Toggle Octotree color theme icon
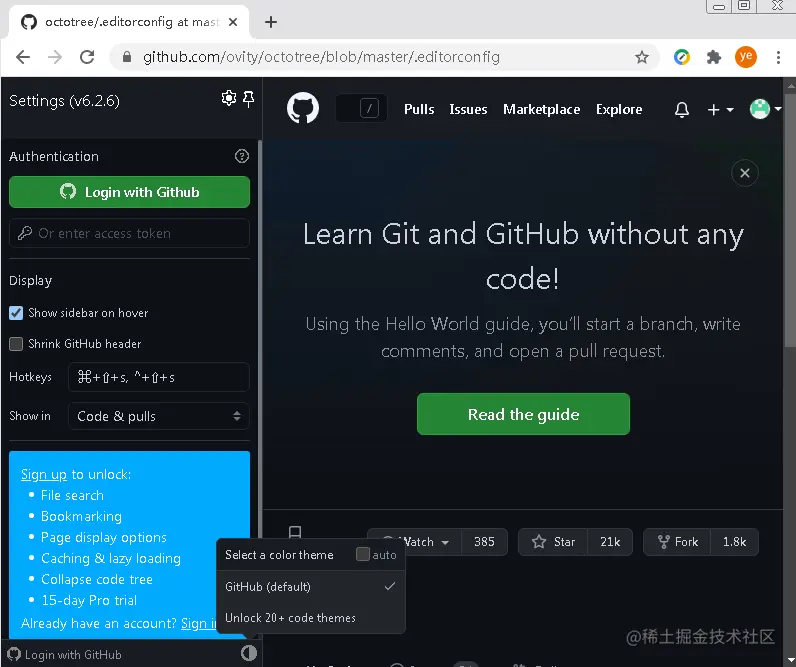The width and height of the screenshot is (796, 667). [x=249, y=653]
